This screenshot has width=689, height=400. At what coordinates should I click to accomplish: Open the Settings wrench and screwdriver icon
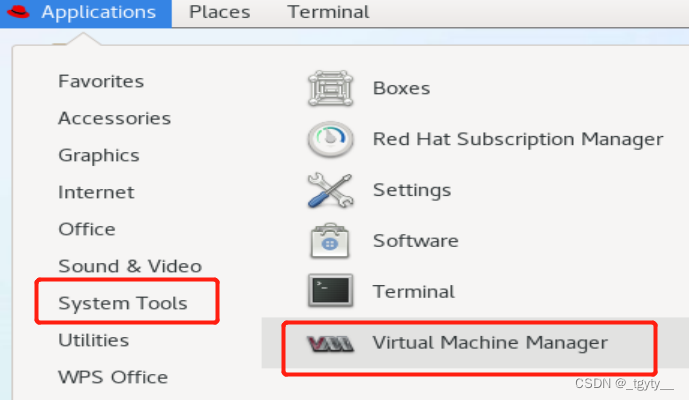pyautogui.click(x=330, y=190)
